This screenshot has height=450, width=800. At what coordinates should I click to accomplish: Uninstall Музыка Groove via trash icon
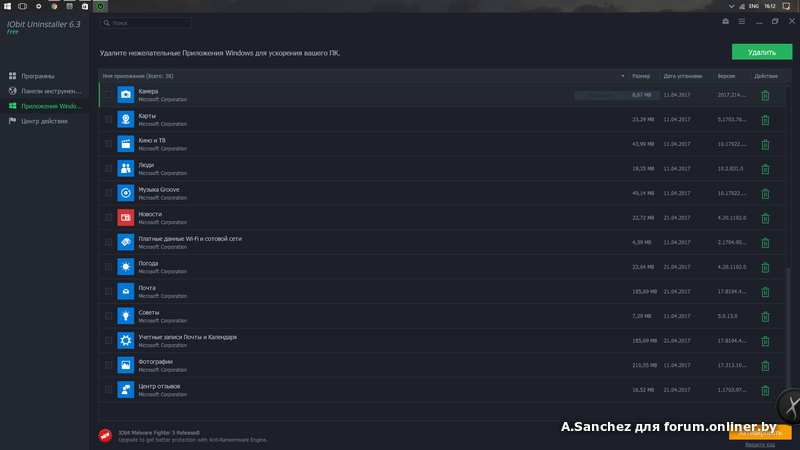765,193
